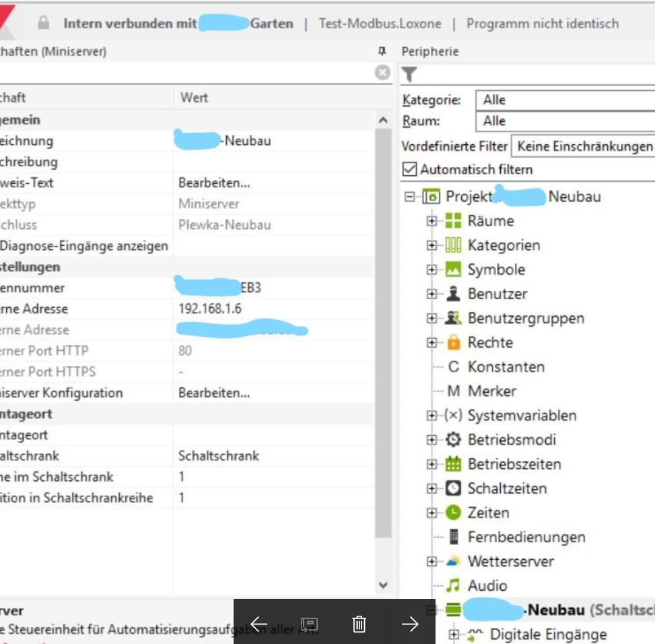This screenshot has height=644, width=655.
Task: Select the Merker M icon
Action: tap(453, 391)
